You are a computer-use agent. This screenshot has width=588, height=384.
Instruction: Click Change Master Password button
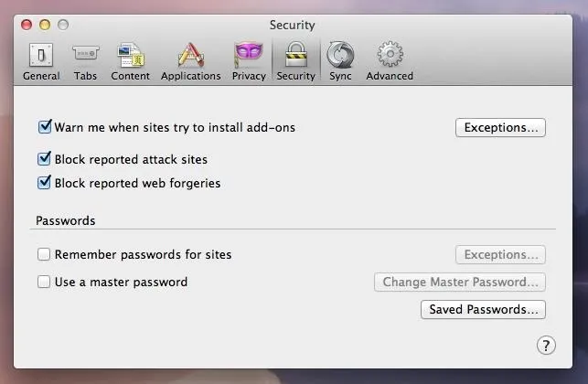coord(460,283)
